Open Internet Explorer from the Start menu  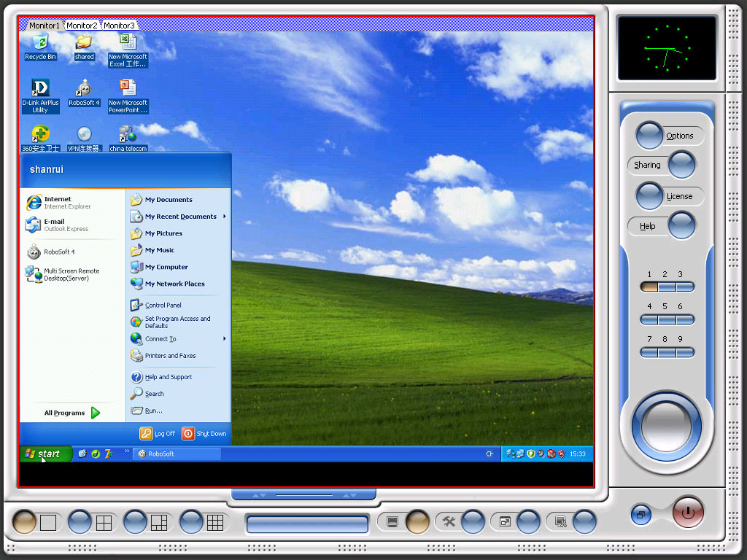pyautogui.click(x=71, y=203)
